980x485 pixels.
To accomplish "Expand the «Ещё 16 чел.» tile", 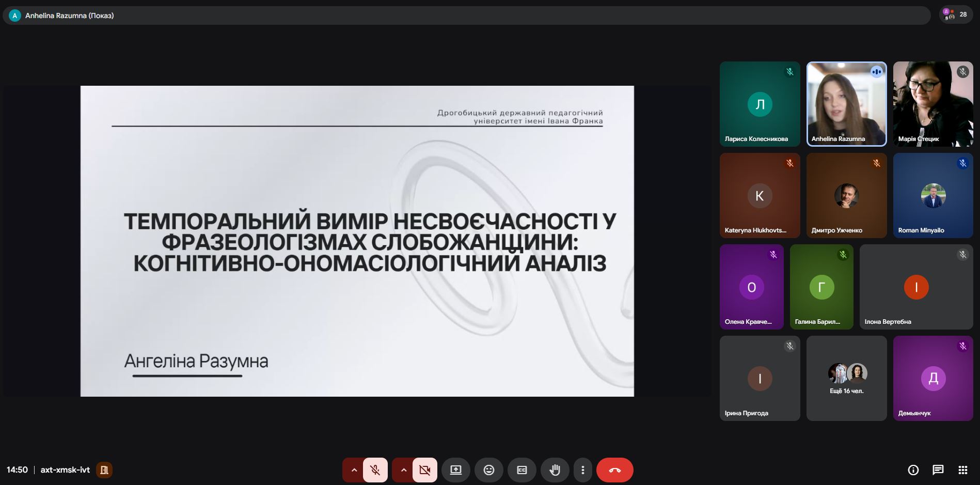I will [x=846, y=378].
